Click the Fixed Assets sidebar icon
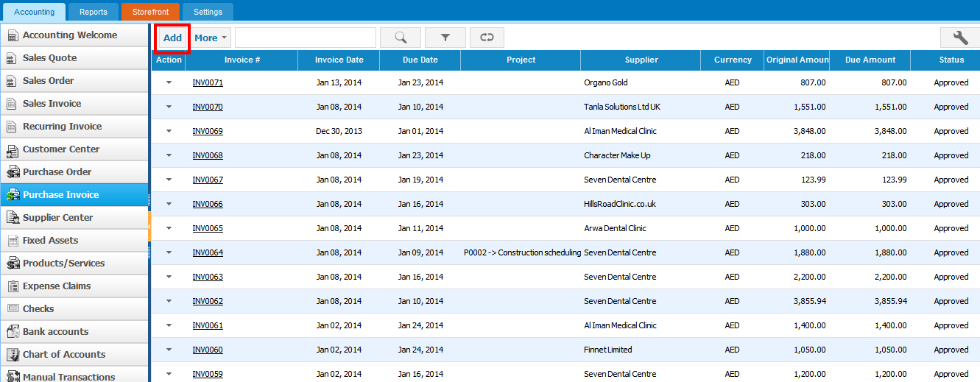The image size is (980, 382). [12, 241]
